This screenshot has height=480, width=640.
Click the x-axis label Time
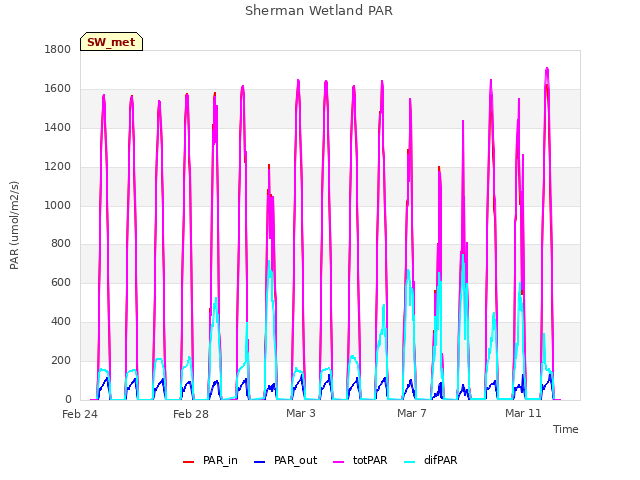(x=566, y=429)
